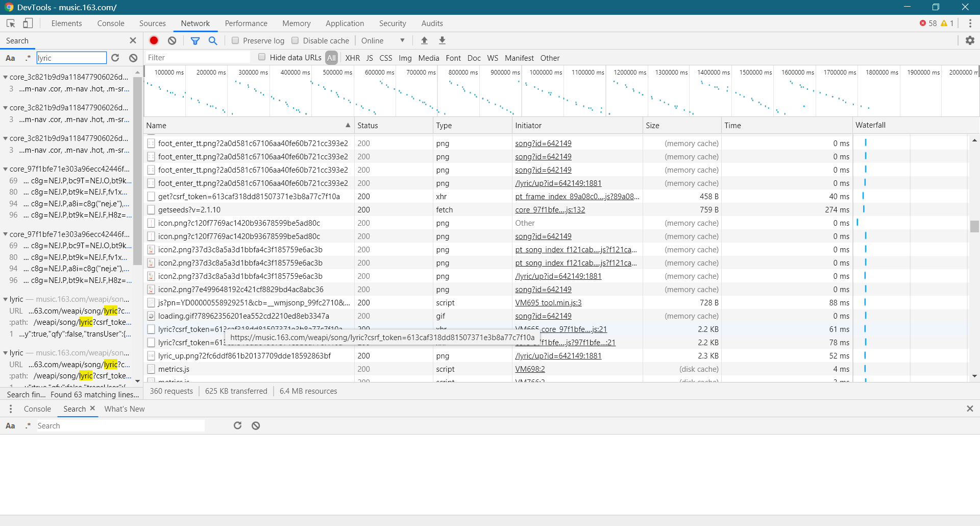Click the request list vertical scrollbar thumb
The height and width of the screenshot is (526, 980).
tap(974, 226)
